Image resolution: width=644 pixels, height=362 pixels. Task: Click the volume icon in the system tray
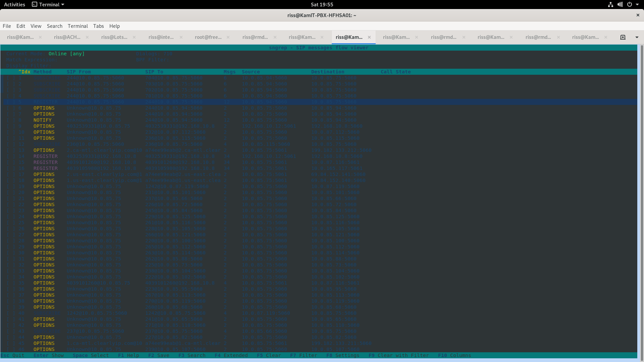coord(620,4)
